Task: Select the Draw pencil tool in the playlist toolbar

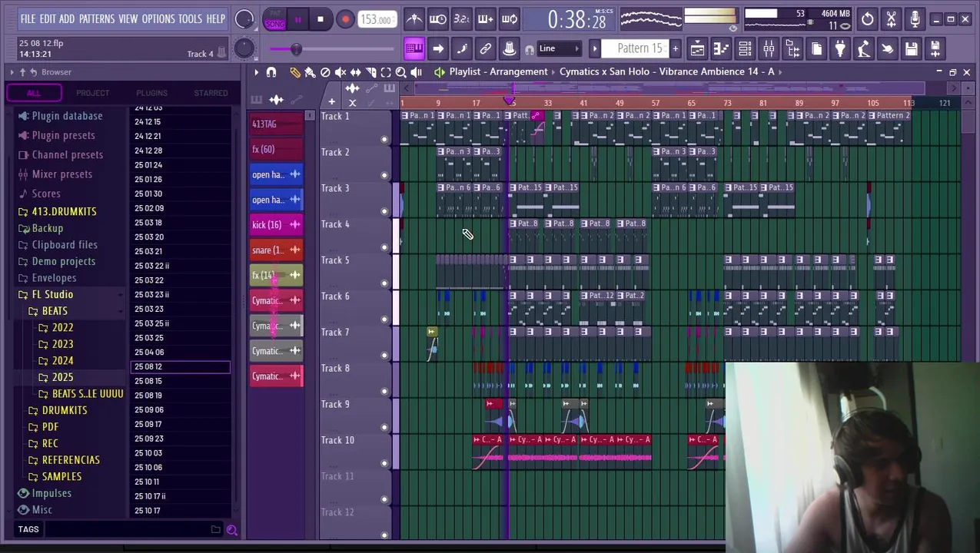Action: [295, 72]
